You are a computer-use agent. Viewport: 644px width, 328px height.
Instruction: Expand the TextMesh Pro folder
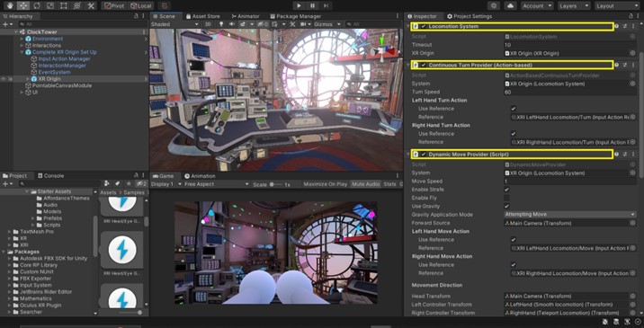click(10, 232)
